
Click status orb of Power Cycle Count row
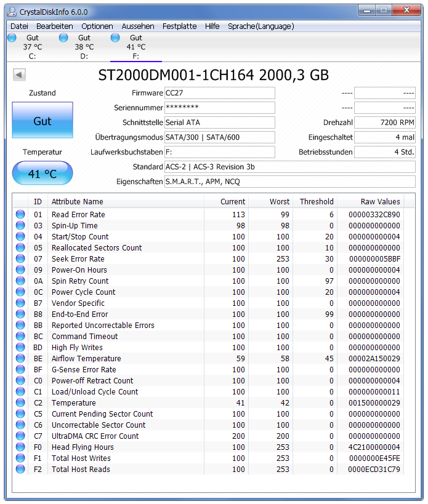(20, 292)
